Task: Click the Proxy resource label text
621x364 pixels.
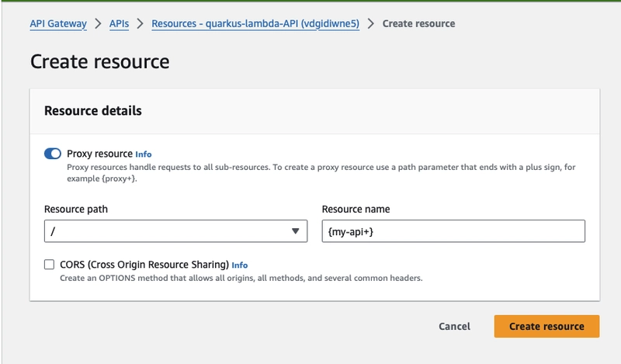Action: (100, 154)
